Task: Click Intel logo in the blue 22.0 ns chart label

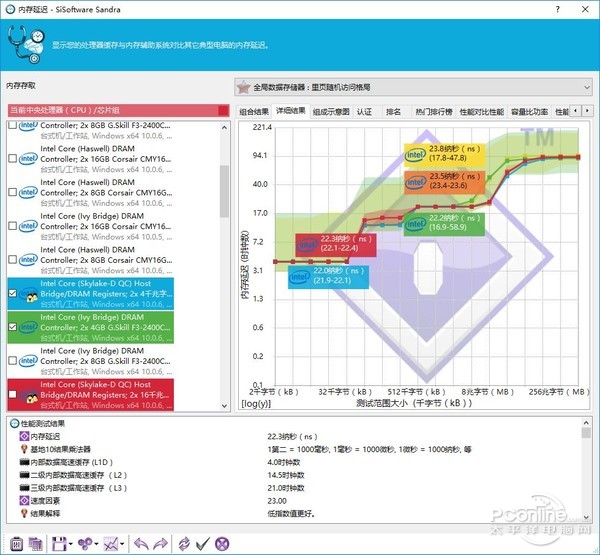Action: (x=300, y=276)
